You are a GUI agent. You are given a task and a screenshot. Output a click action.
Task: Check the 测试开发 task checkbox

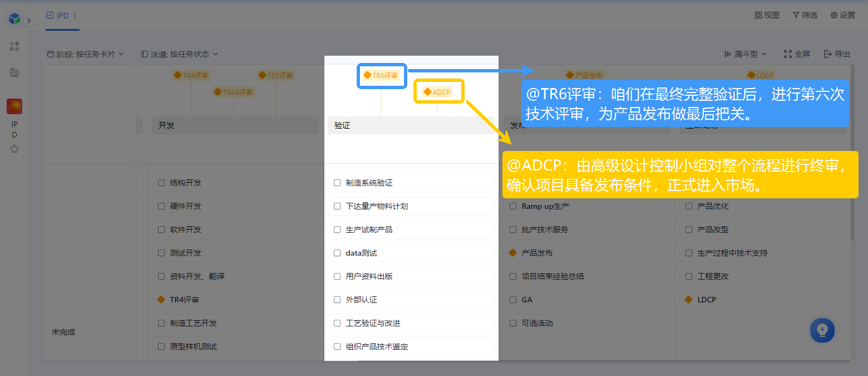161,253
